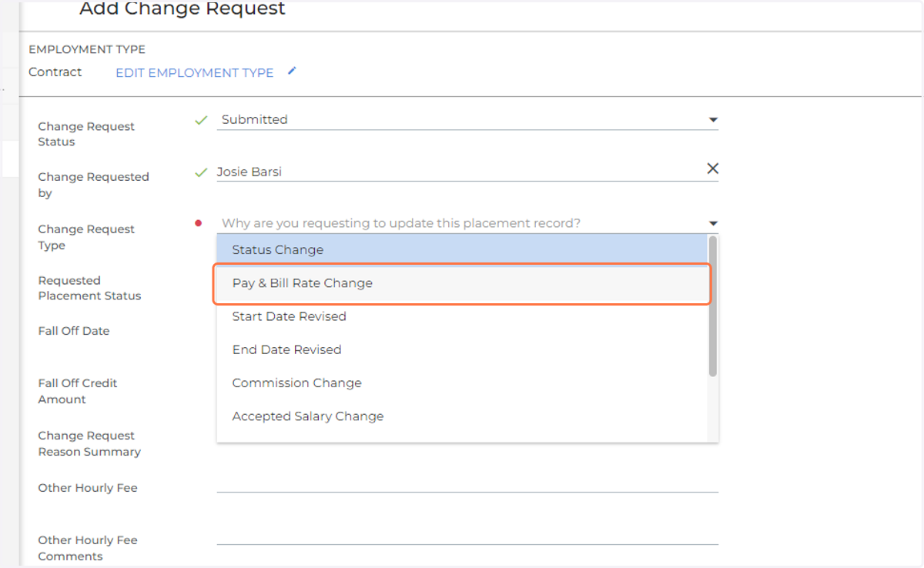Click the Other Hourly Fee Comments input

[467, 535]
